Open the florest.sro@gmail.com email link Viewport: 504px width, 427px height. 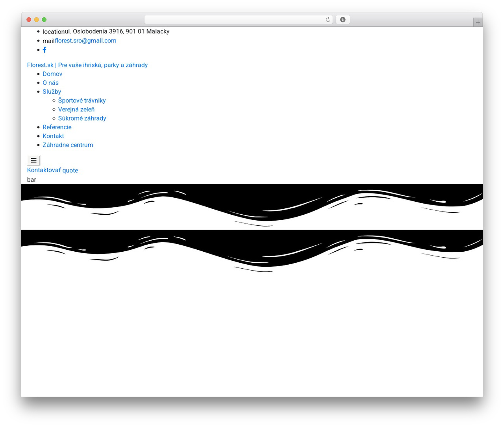[85, 41]
